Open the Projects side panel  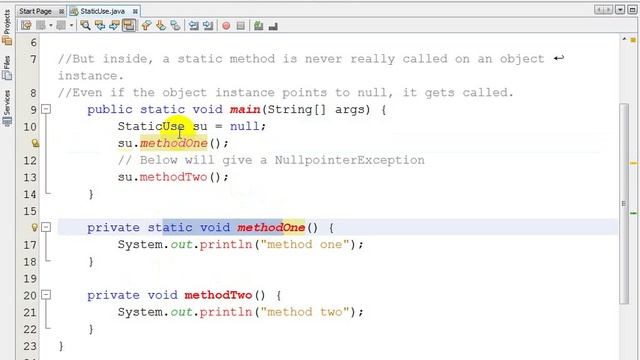7,27
